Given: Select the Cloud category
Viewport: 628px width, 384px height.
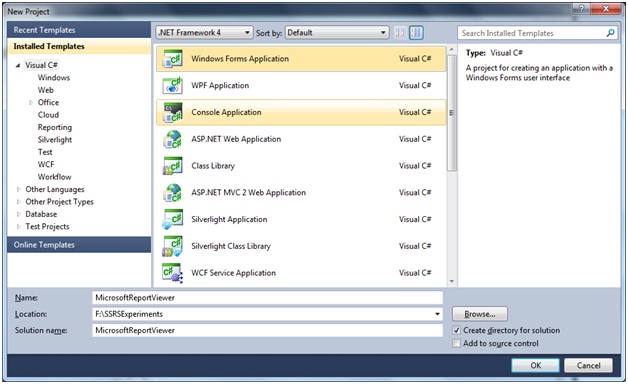Looking at the screenshot, I should pyautogui.click(x=48, y=115).
